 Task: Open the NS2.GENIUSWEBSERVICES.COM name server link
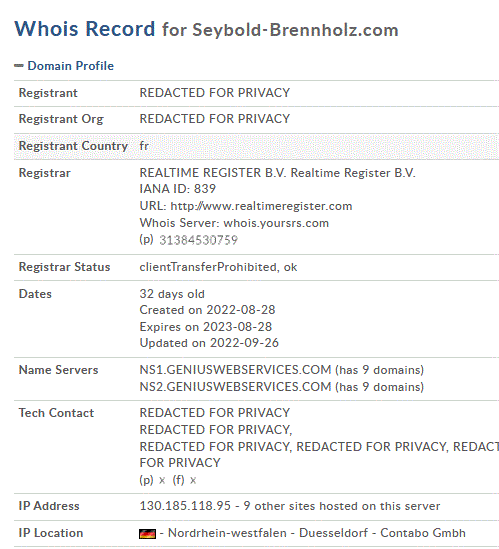tap(235, 387)
